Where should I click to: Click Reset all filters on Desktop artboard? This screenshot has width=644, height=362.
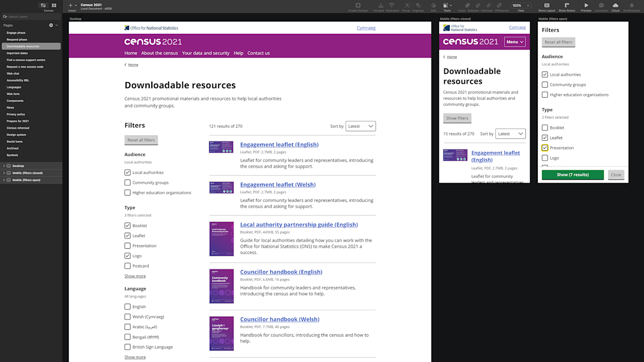(x=141, y=140)
